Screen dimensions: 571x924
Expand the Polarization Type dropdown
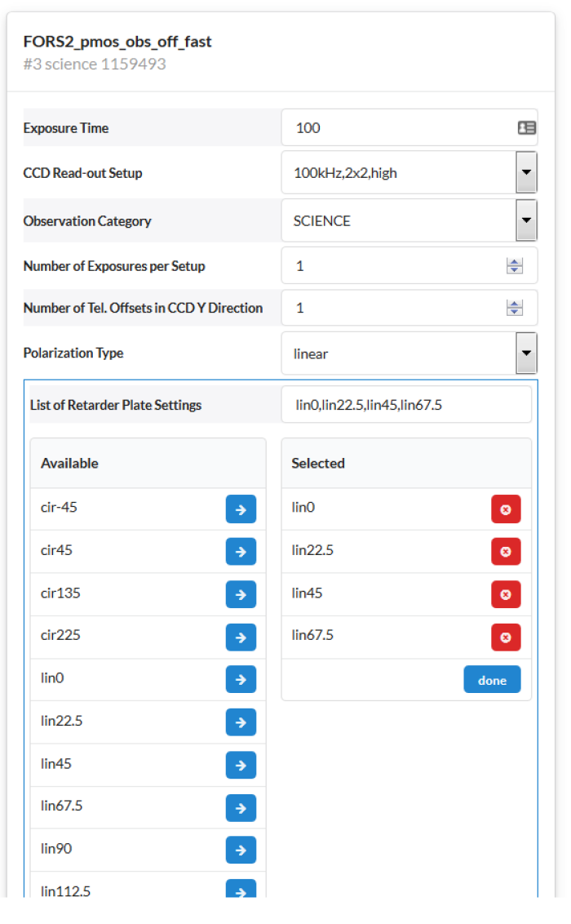[526, 353]
